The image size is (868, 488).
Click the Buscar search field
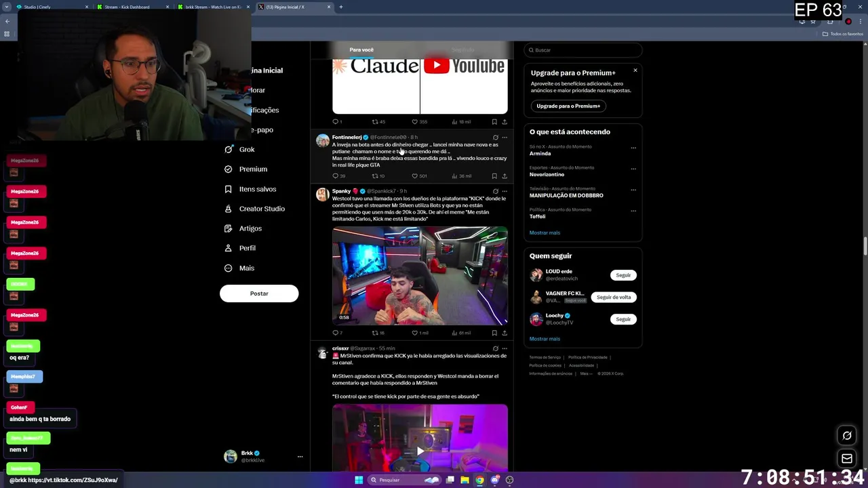pyautogui.click(x=583, y=50)
